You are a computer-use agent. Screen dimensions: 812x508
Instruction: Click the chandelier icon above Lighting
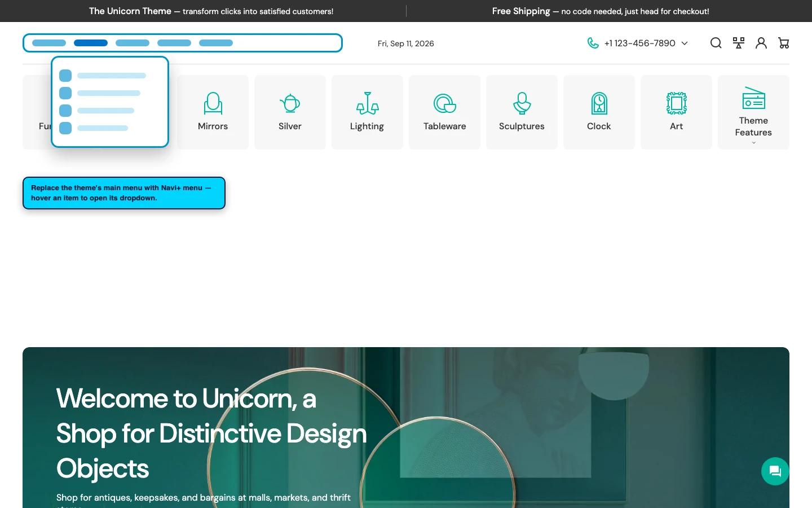point(367,103)
